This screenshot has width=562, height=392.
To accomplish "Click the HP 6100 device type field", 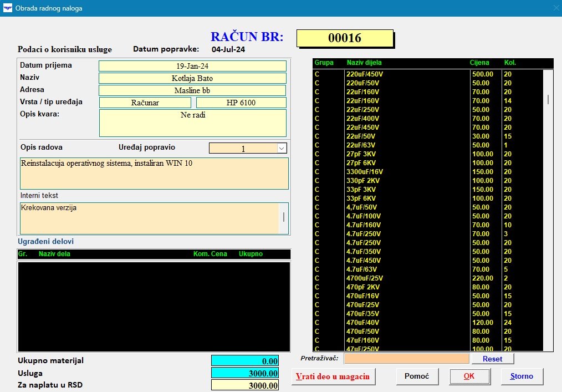I will coord(241,103).
